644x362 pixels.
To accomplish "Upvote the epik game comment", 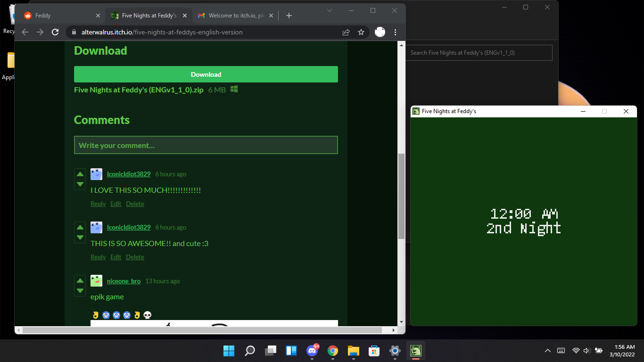I will pos(80,280).
